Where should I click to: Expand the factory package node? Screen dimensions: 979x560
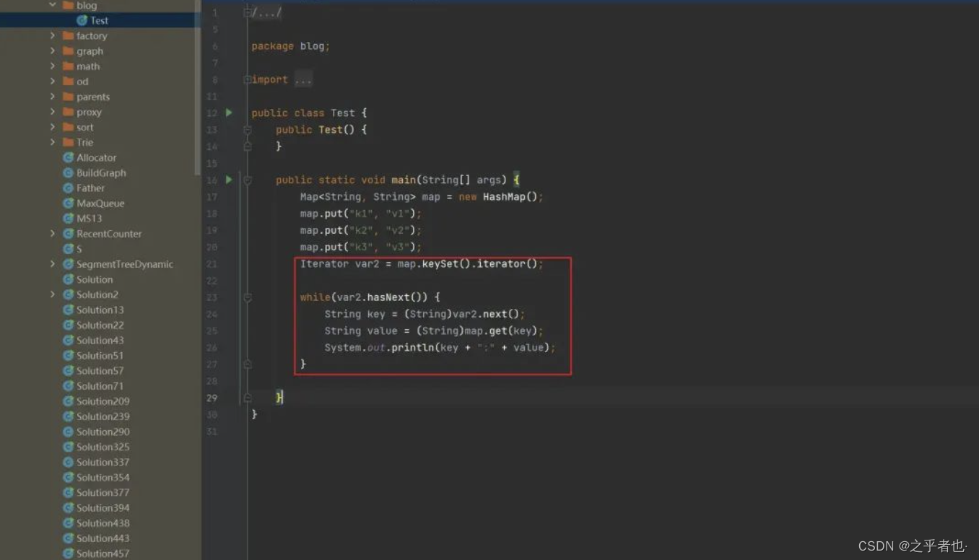click(52, 35)
